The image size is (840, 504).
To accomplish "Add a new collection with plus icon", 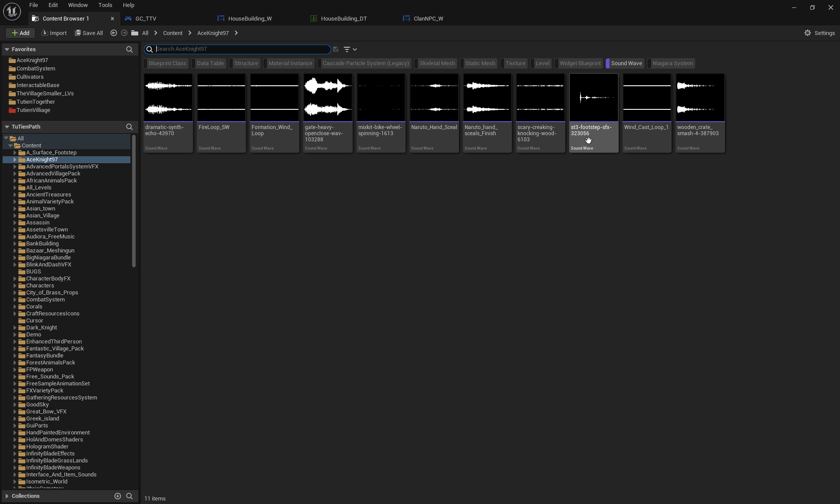I will point(117,496).
